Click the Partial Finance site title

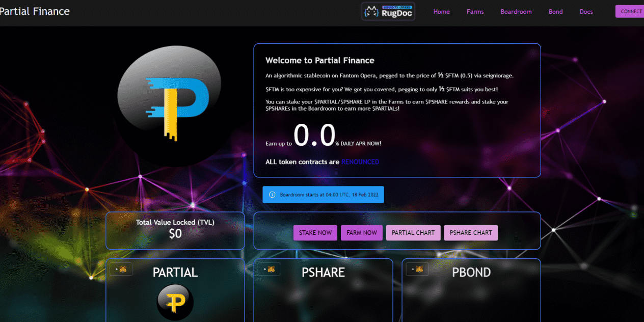point(35,11)
